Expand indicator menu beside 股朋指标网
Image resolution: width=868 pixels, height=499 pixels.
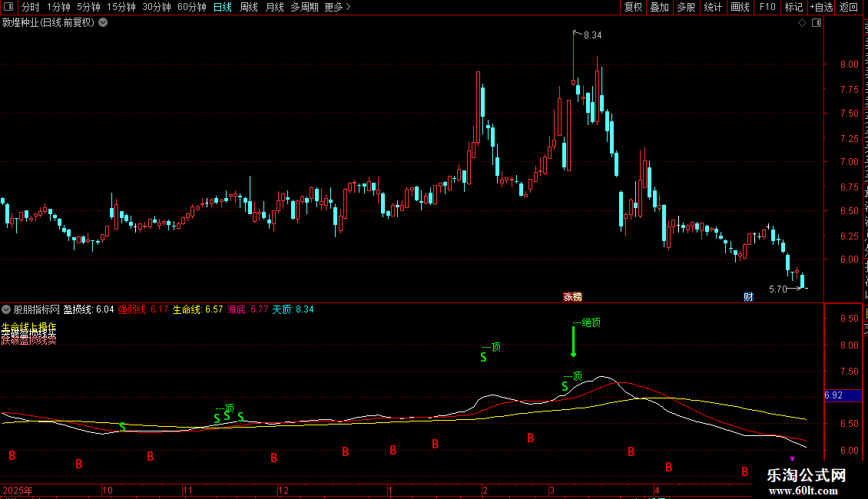pyautogui.click(x=6, y=309)
